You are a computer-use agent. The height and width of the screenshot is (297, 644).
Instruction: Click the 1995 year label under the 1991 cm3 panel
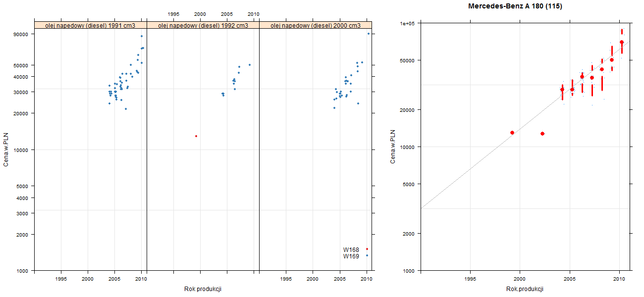61,279
